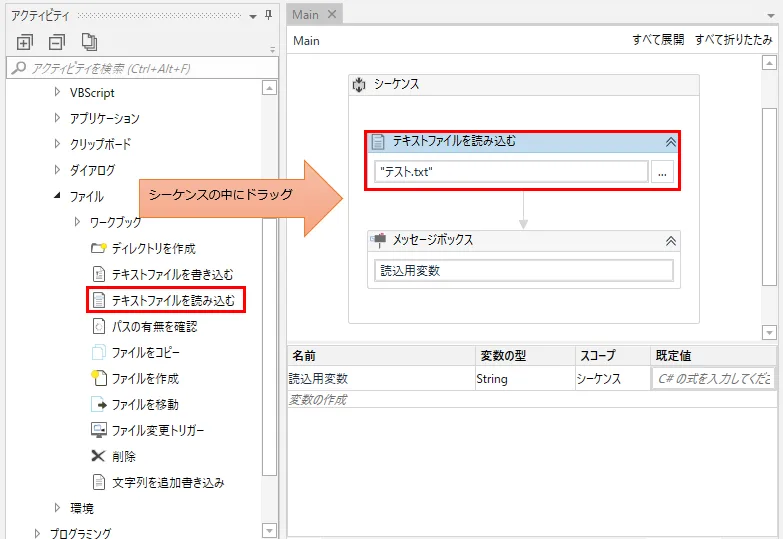
Task: Click the 既定値 column header
Action: coord(714,356)
